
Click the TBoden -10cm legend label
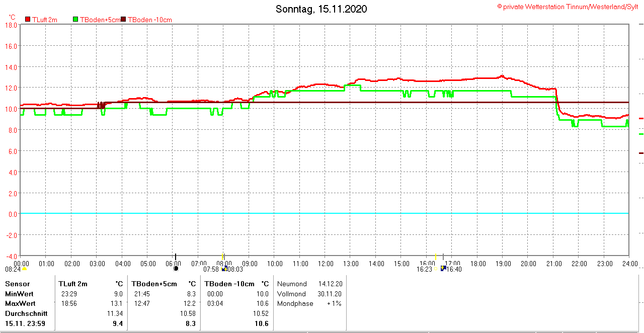150,20
